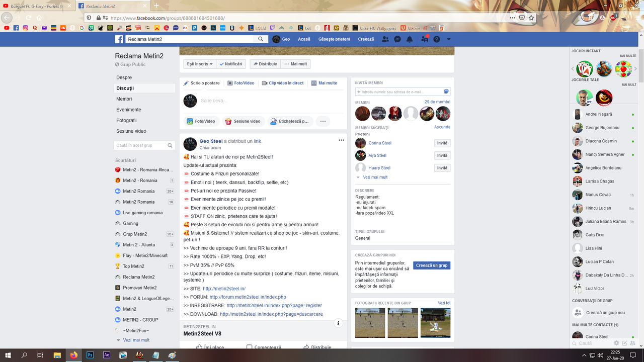
Task: Open chat settings gear icon
Action: pos(616,343)
